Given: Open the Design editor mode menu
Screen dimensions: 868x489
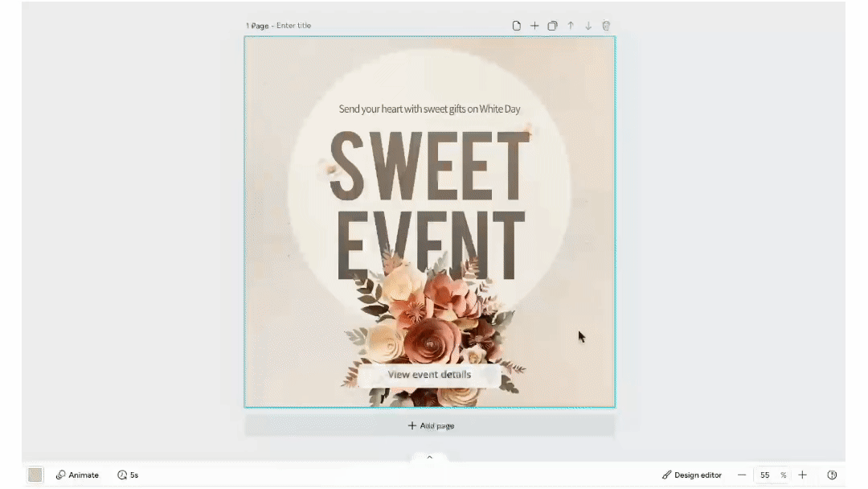Looking at the screenshot, I should [x=692, y=475].
